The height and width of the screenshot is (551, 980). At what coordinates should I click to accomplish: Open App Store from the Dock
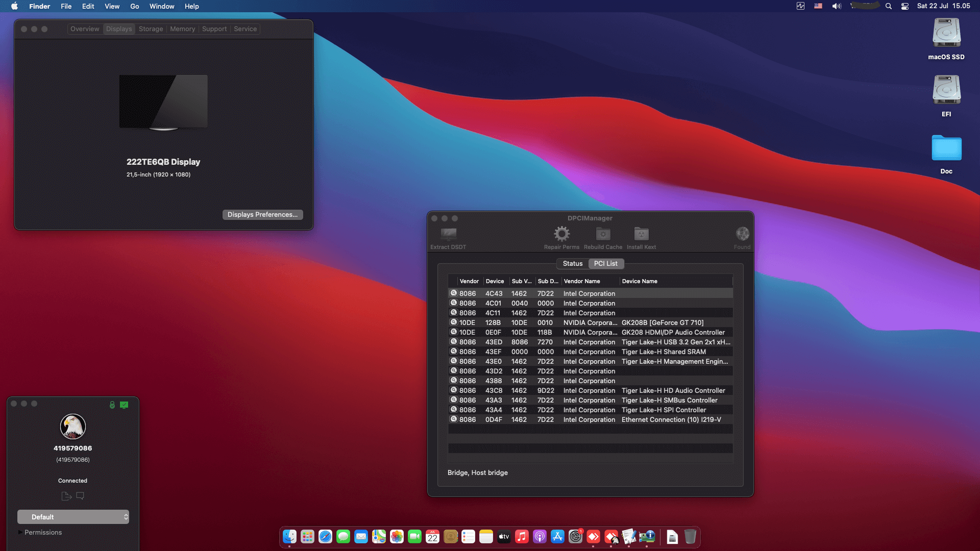[x=557, y=537]
